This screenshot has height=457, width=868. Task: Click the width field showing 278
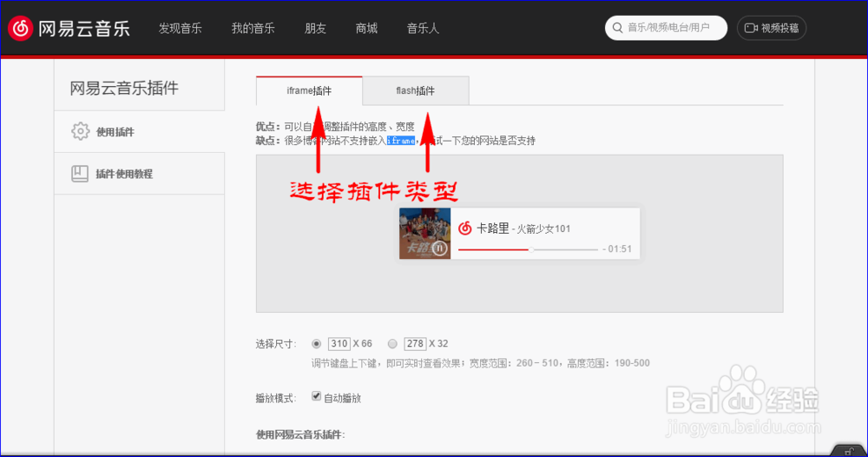coord(415,343)
